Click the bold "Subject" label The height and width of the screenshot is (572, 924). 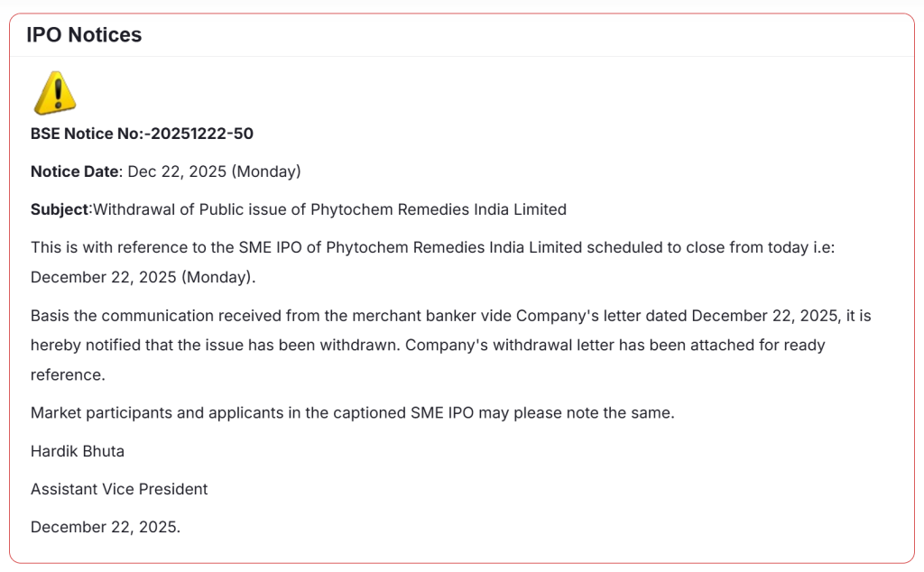60,209
